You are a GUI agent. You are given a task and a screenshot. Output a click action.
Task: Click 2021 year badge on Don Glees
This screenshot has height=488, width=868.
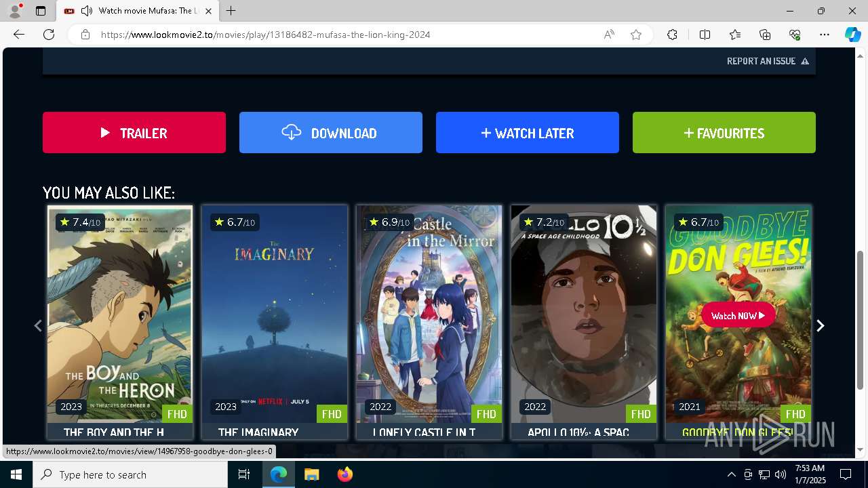[x=690, y=407]
